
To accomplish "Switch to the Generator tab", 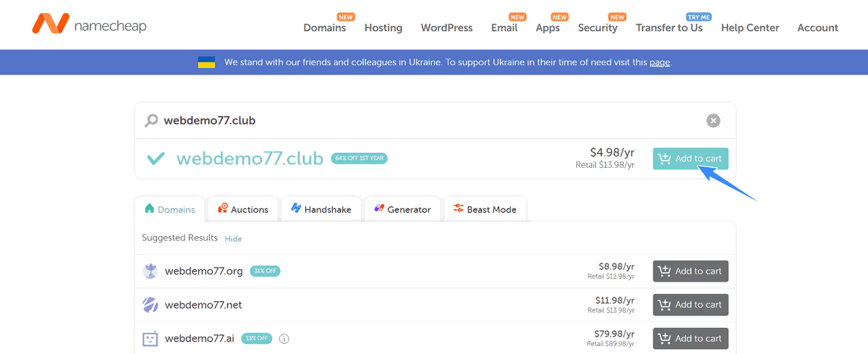I will (402, 209).
